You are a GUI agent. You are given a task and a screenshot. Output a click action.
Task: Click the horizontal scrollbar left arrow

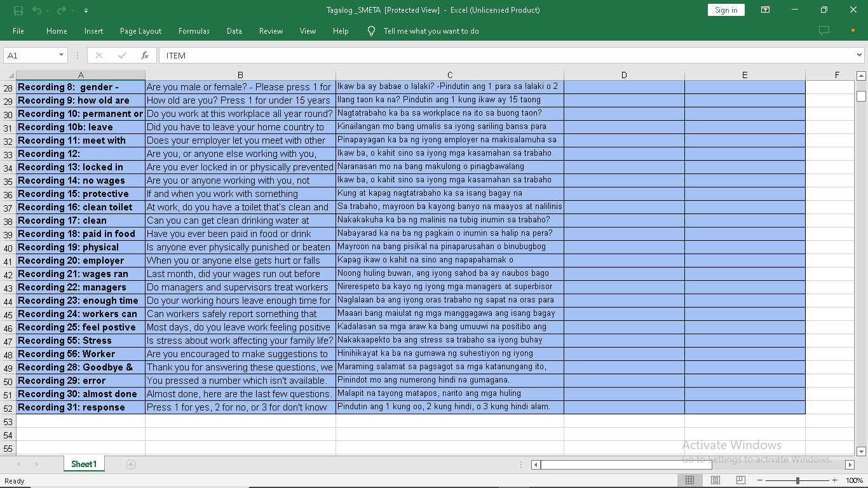pos(536,464)
